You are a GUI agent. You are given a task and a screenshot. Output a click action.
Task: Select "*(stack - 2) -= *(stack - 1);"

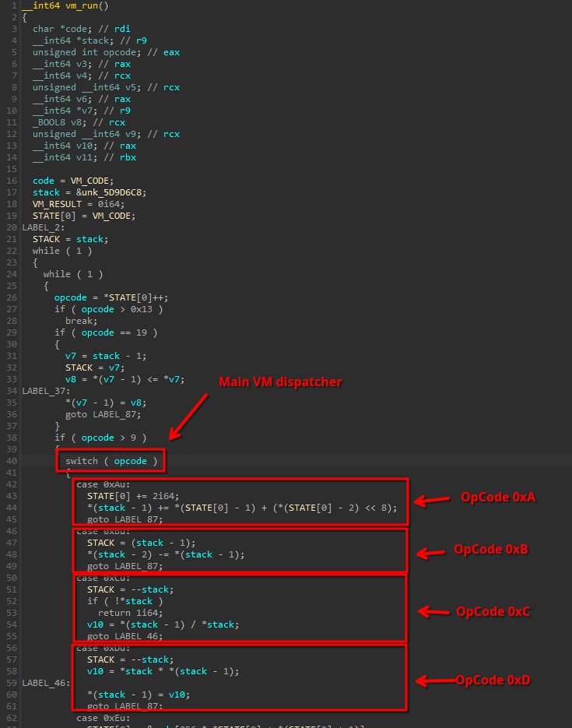click(x=166, y=554)
